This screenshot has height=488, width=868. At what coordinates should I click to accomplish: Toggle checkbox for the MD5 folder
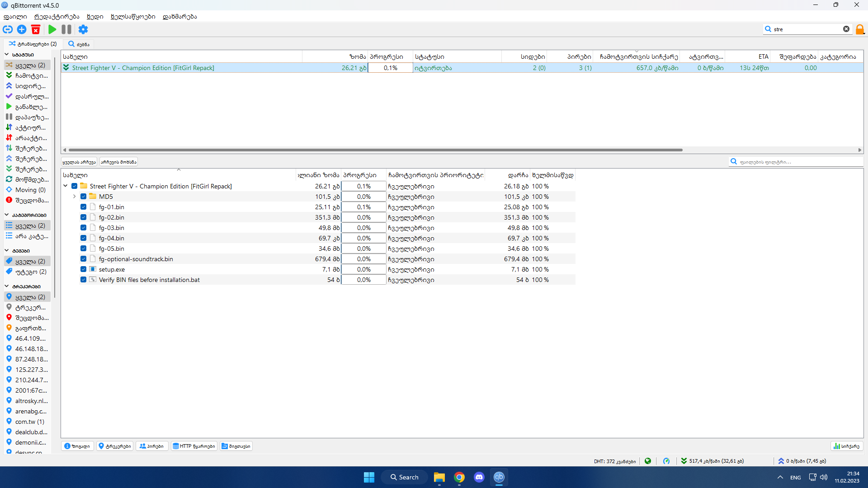coord(84,197)
